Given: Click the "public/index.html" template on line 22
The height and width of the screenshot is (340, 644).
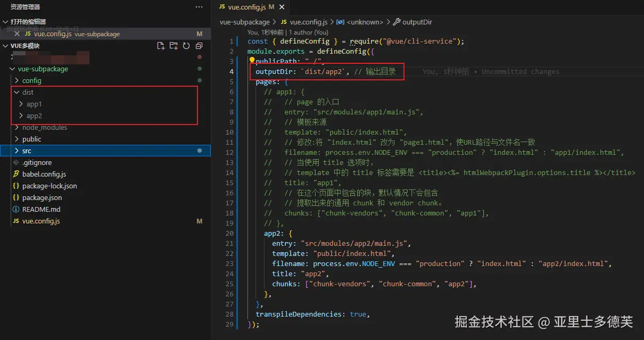Looking at the screenshot, I should tap(352, 253).
